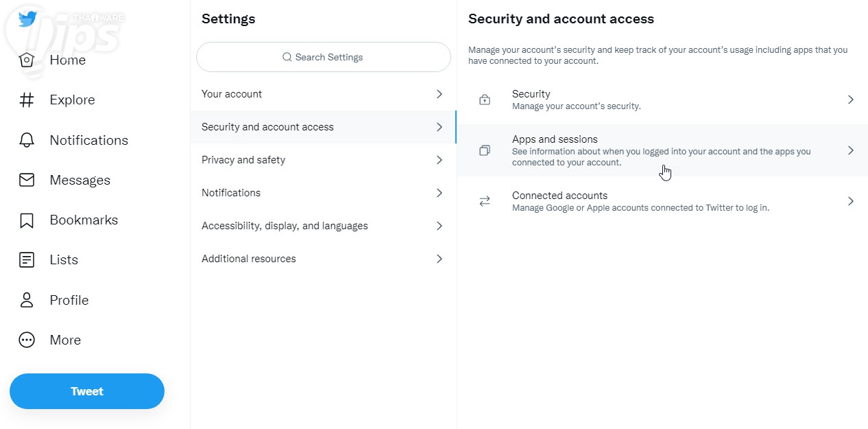Click the More ellipsis circle icon
This screenshot has width=868, height=429.
tap(27, 340)
